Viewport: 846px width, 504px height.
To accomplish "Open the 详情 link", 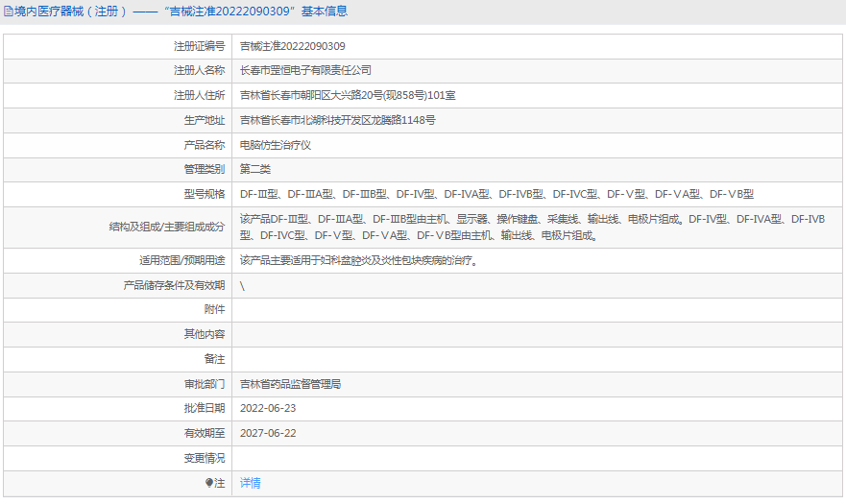I will tap(250, 483).
